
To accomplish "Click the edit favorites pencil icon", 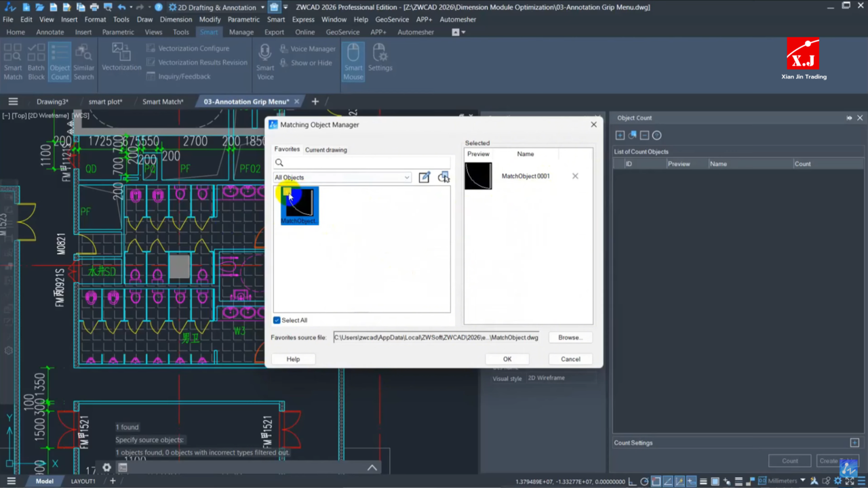I will point(425,178).
